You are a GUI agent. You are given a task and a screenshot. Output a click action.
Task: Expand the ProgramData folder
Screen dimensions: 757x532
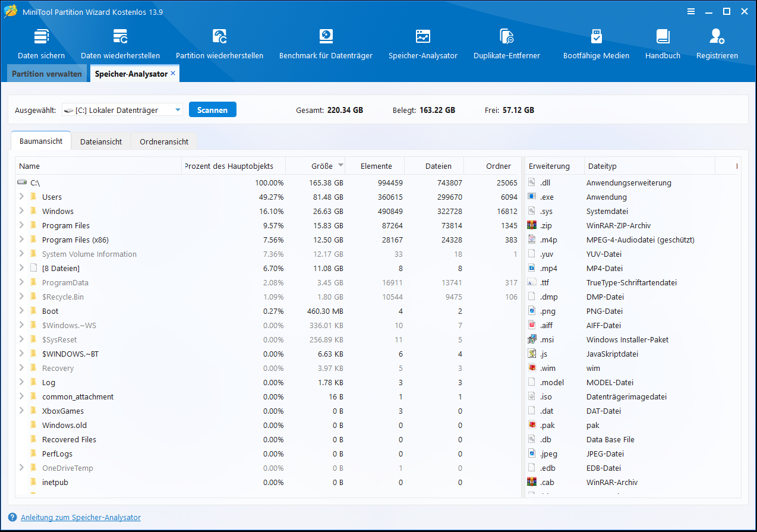pyautogui.click(x=21, y=282)
